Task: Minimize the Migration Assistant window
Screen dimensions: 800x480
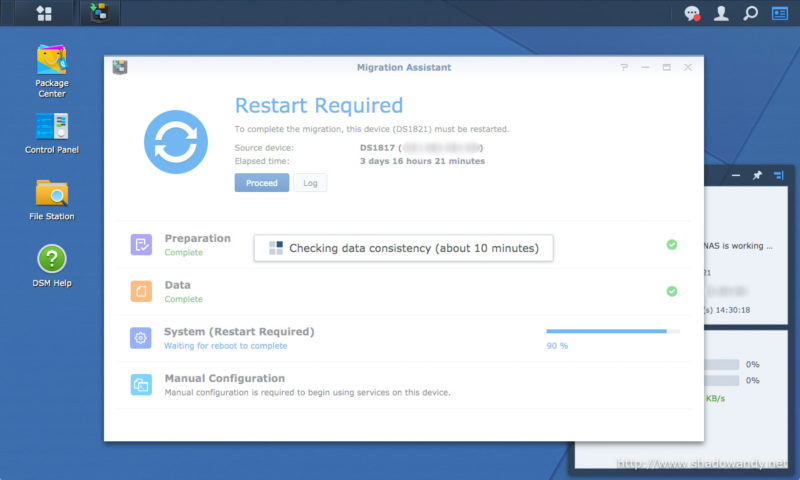Action: (645, 67)
